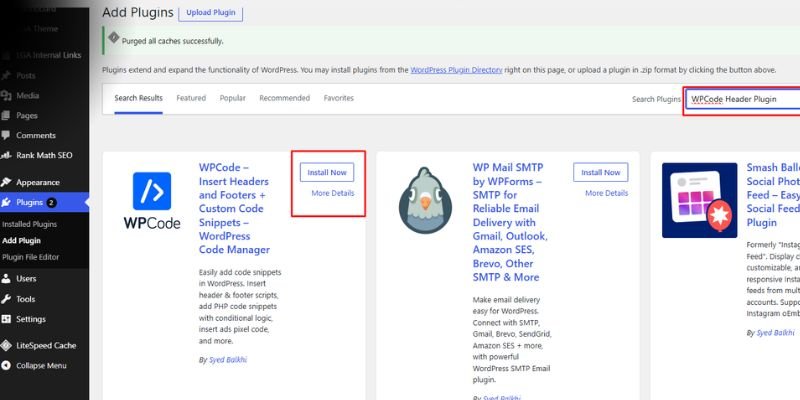Click the Collapse Menu arrow icon

pos(6,365)
